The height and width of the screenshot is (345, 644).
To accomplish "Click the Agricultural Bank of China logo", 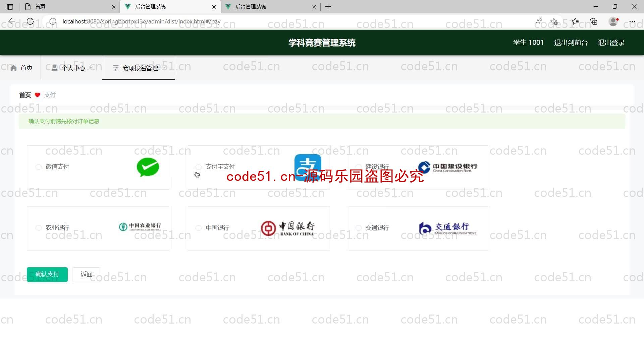I will tap(140, 227).
